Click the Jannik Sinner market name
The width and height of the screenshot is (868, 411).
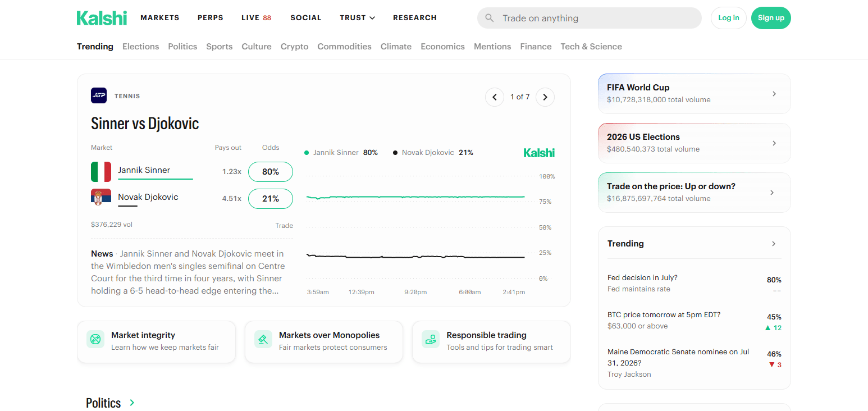point(144,170)
